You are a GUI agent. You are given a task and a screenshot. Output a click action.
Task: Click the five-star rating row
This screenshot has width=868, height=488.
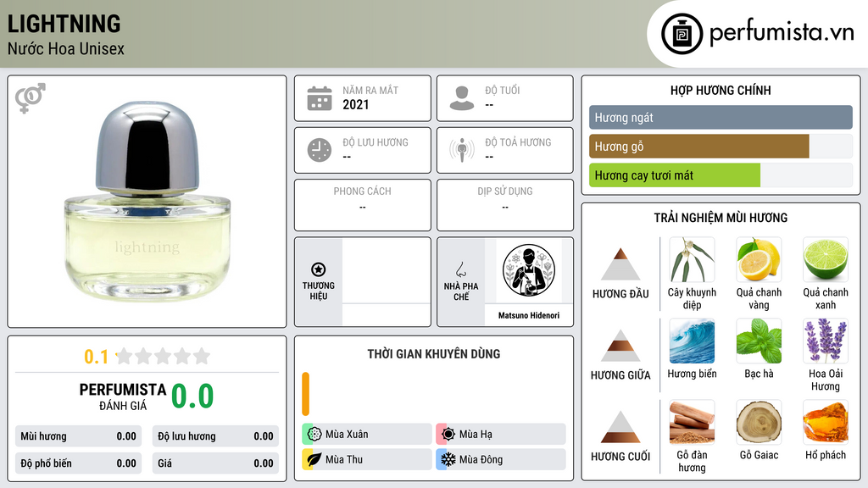tap(164, 356)
